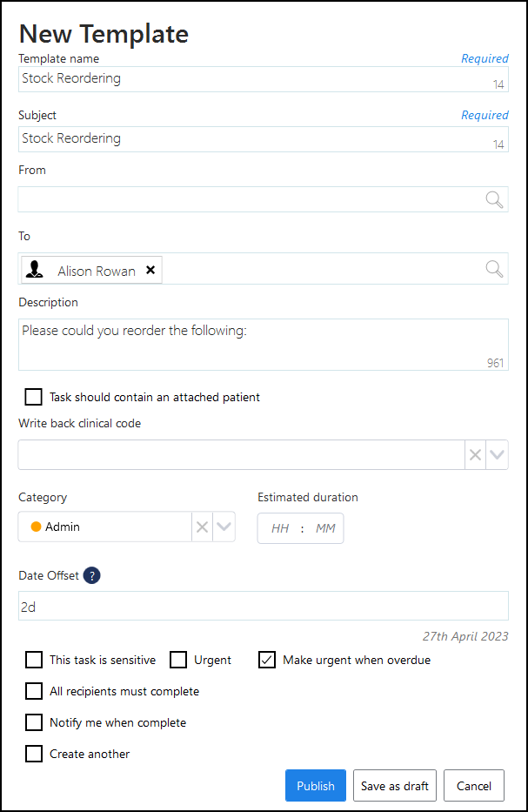The image size is (528, 812).
Task: Click Save as draft button
Action: coord(394,786)
